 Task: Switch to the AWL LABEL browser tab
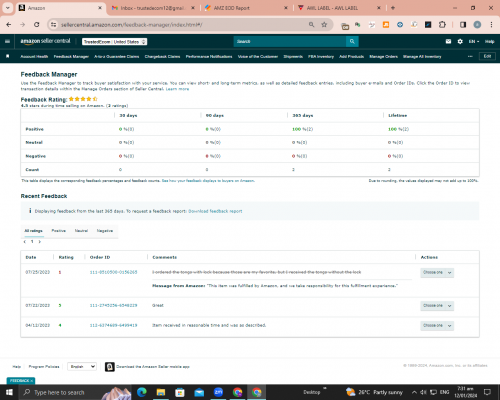[x=338, y=8]
